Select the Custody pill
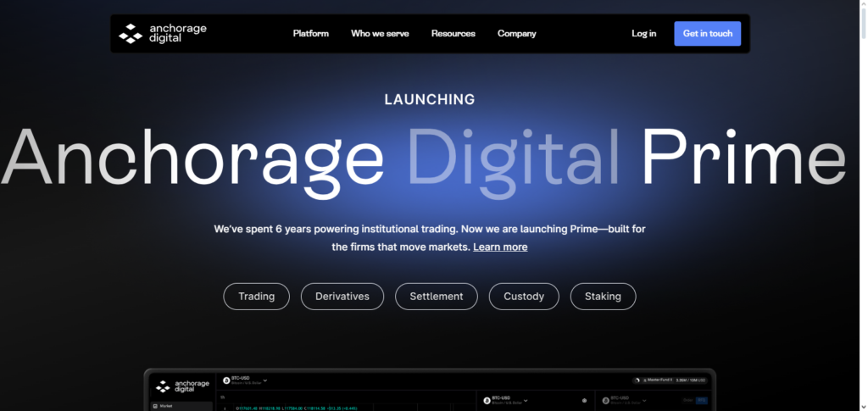 [524, 297]
